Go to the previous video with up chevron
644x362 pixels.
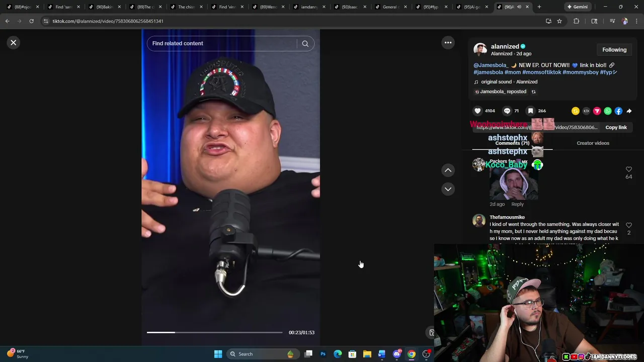pyautogui.click(x=448, y=170)
